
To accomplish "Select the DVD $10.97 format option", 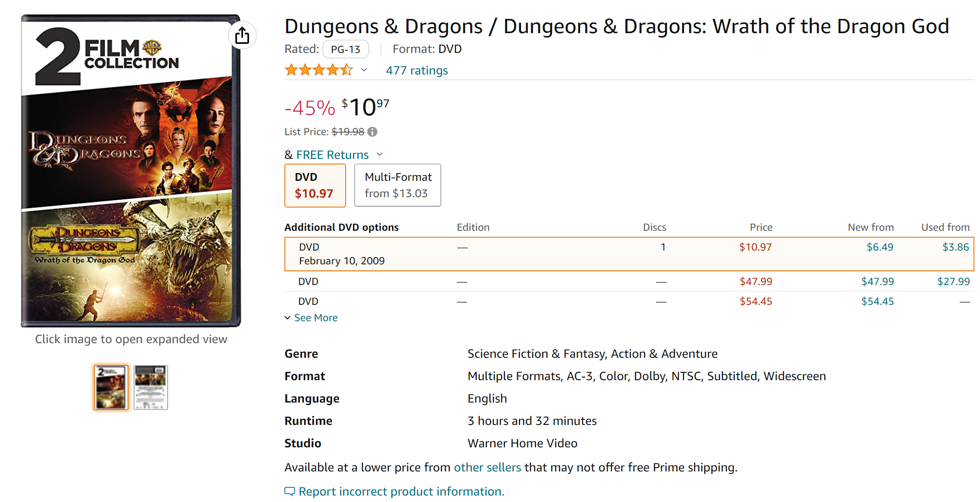I will (x=315, y=186).
